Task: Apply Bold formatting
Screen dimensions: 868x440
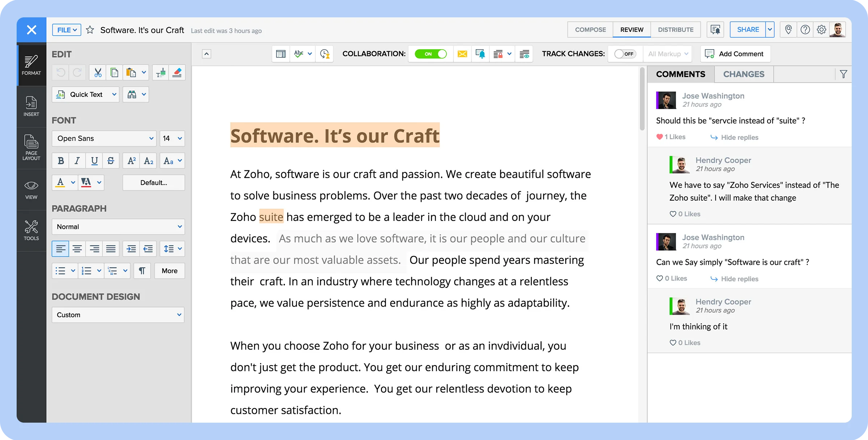Action: point(61,161)
